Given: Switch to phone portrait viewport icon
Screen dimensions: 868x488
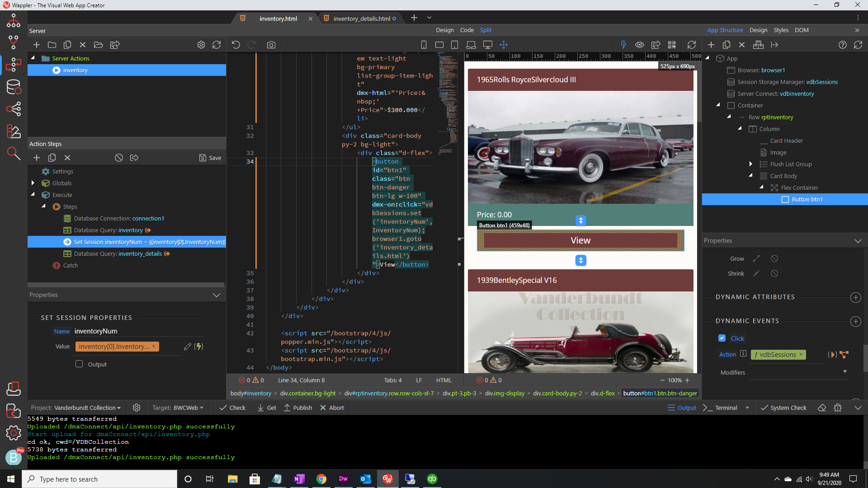Looking at the screenshot, I should [424, 45].
